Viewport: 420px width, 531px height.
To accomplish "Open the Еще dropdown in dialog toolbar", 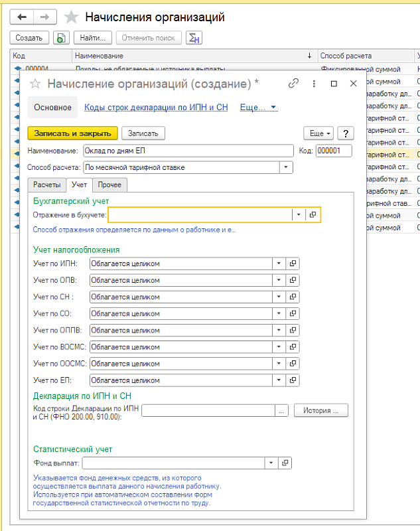I will click(318, 133).
